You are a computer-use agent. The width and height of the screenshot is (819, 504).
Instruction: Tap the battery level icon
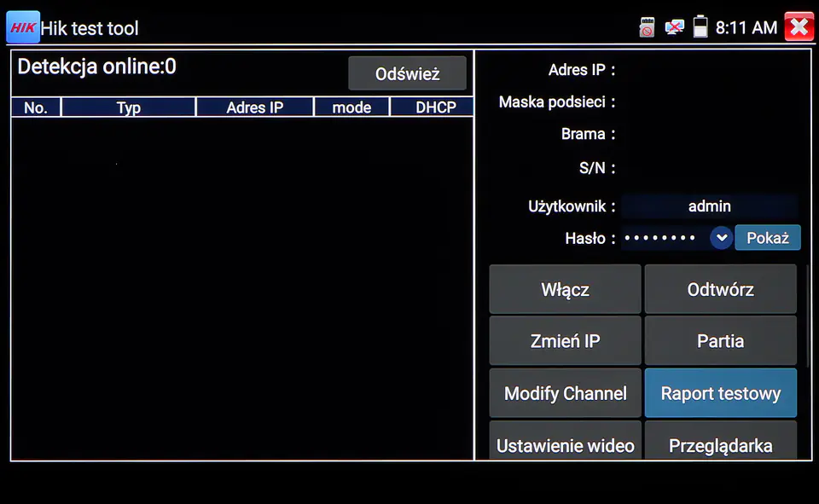(x=700, y=27)
